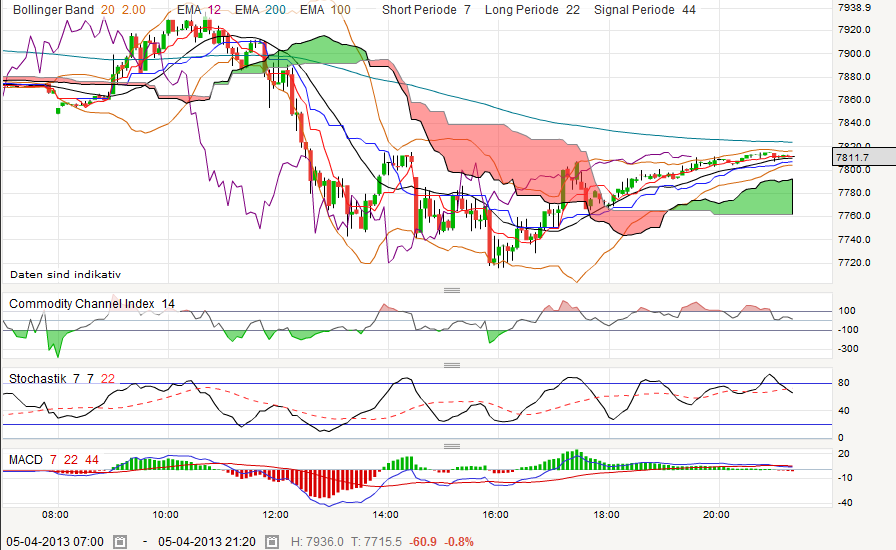The width and height of the screenshot is (896, 550).
Task: Click the 7860.0 price axis label
Action: (854, 99)
